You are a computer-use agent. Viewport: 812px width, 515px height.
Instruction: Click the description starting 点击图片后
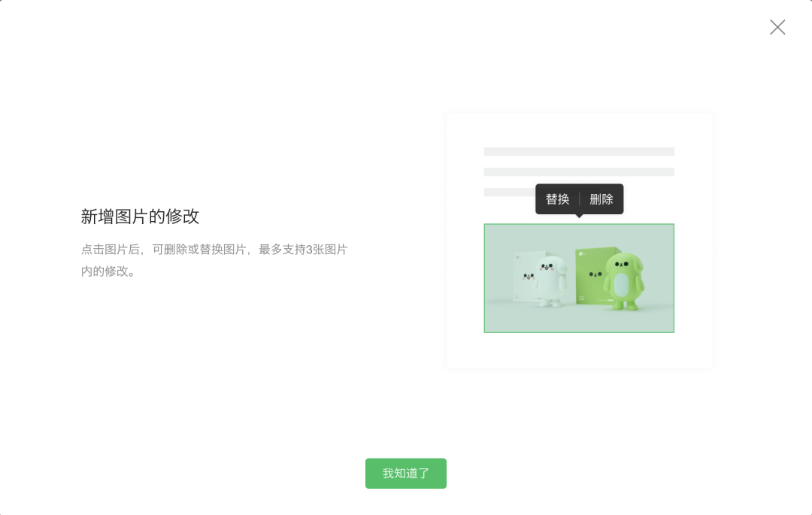pyautogui.click(x=214, y=250)
